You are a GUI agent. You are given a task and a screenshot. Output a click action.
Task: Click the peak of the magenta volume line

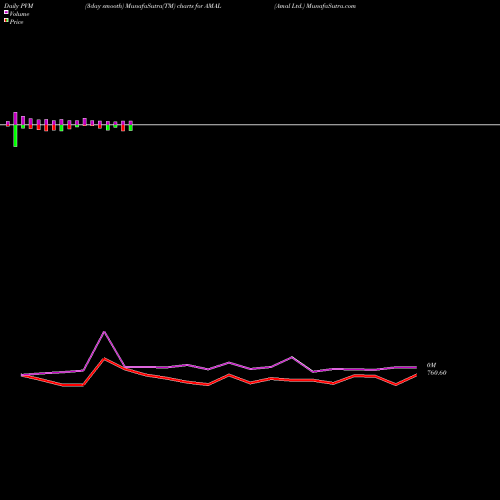104,332
